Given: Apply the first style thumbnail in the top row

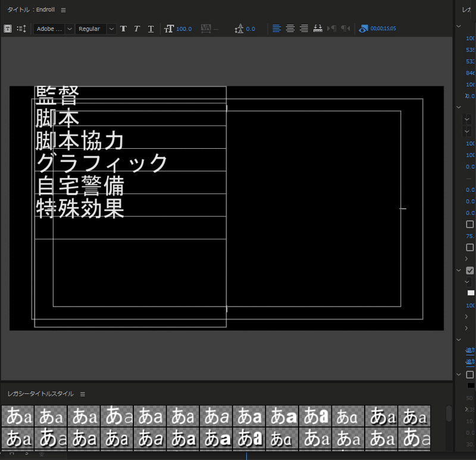Looking at the screenshot, I should pyautogui.click(x=18, y=416).
